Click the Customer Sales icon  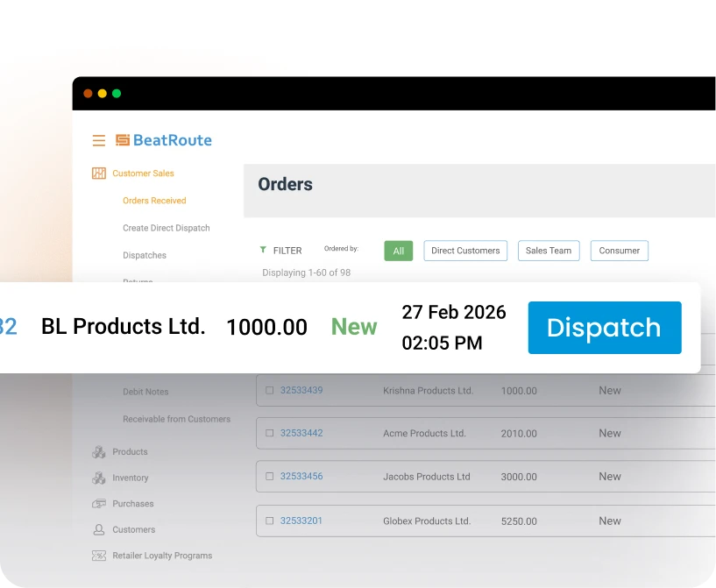(99, 174)
